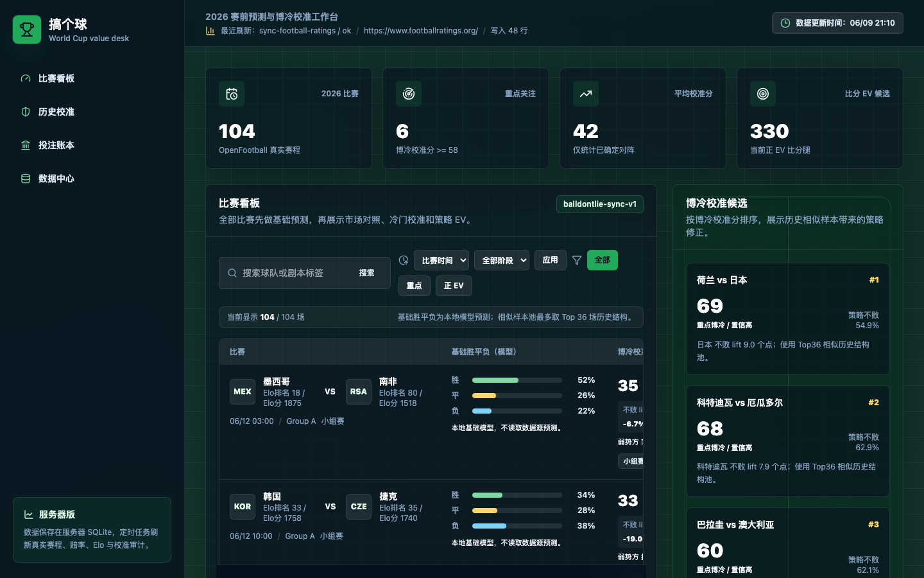Click the 330 EV candidates value
The image size is (924, 578).
click(769, 132)
